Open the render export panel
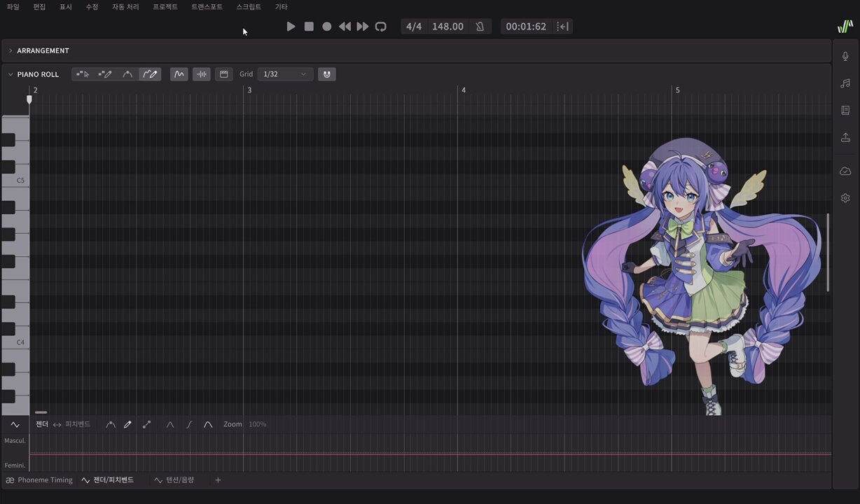The image size is (860, 504). click(x=845, y=138)
